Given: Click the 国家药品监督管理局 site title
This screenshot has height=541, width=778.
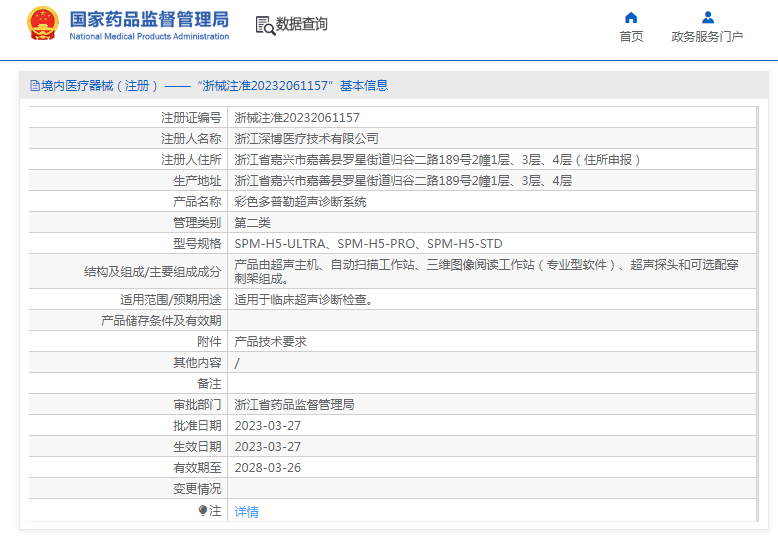Looking at the screenshot, I should click(x=149, y=19).
